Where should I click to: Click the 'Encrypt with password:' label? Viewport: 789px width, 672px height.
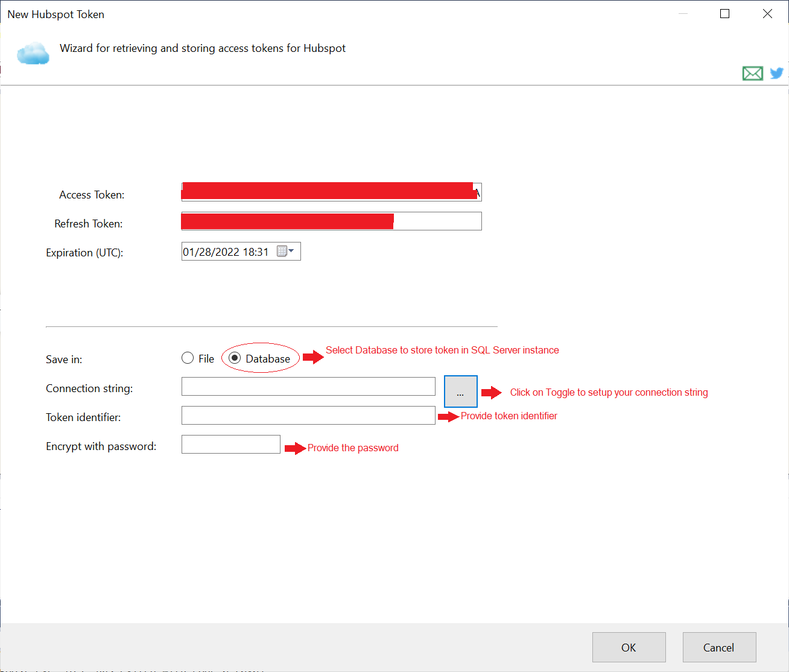point(101,446)
